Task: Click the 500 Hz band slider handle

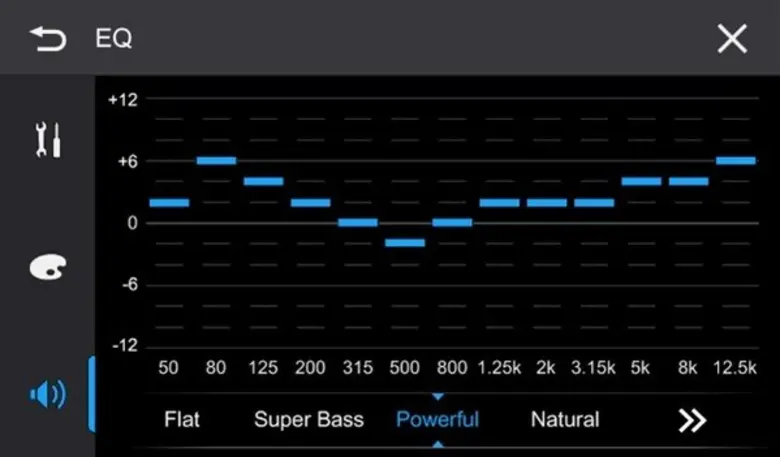Action: tap(404, 243)
